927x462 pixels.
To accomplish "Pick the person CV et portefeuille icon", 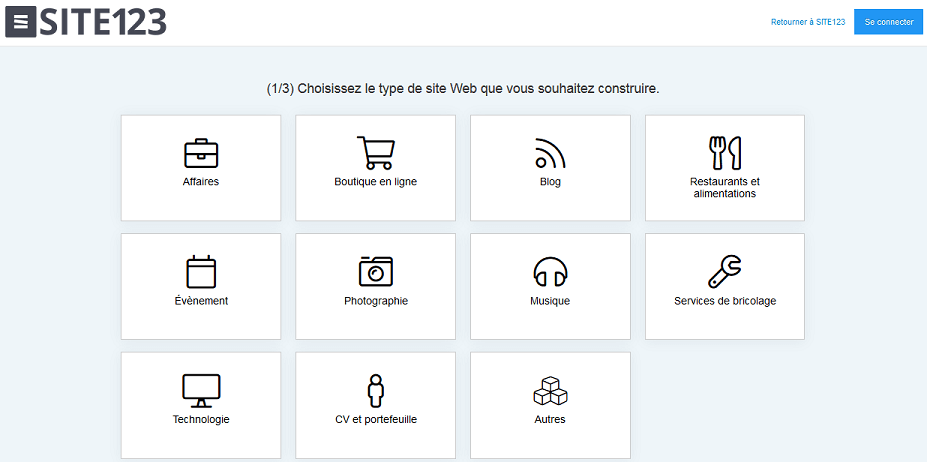I will [x=375, y=390].
